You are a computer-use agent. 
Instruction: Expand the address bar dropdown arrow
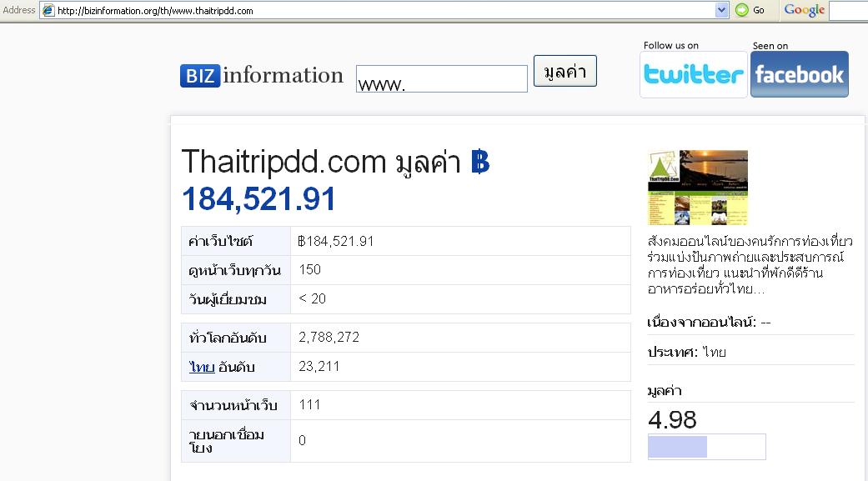[x=722, y=10]
